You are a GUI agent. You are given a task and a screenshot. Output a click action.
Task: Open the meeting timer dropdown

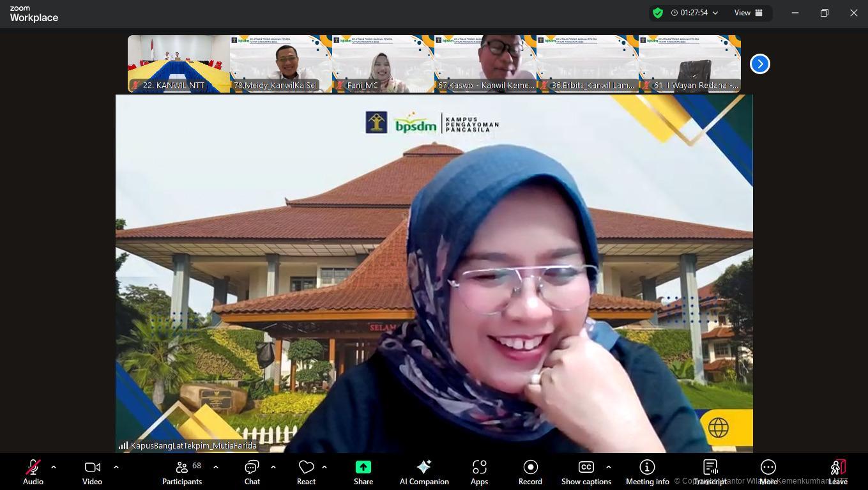[715, 13]
